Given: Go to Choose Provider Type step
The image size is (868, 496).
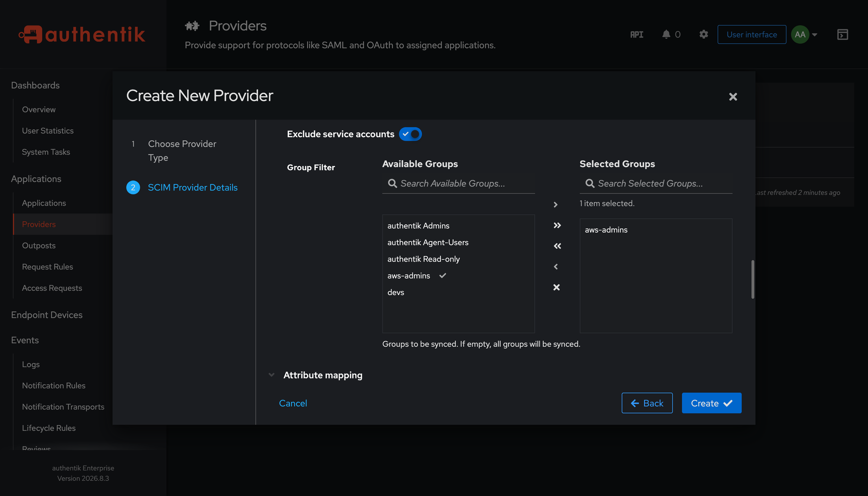Looking at the screenshot, I should (x=182, y=151).
